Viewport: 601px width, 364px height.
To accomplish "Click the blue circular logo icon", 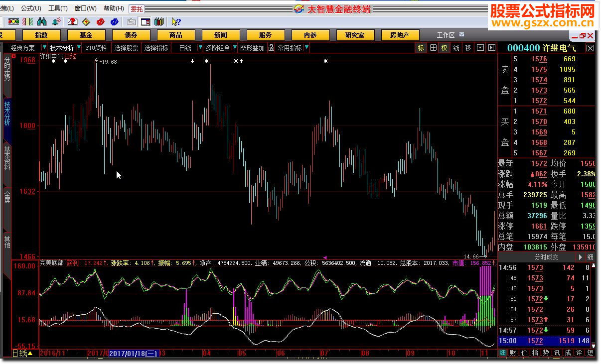I will point(115,21).
